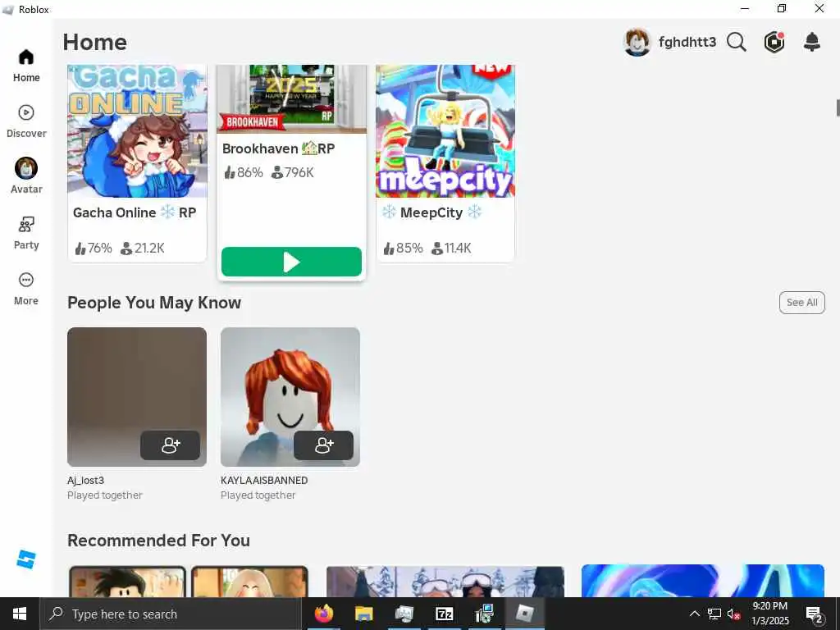Open the Brookhaven RP game thumbnail
The height and width of the screenshot is (630, 840).
click(x=292, y=99)
